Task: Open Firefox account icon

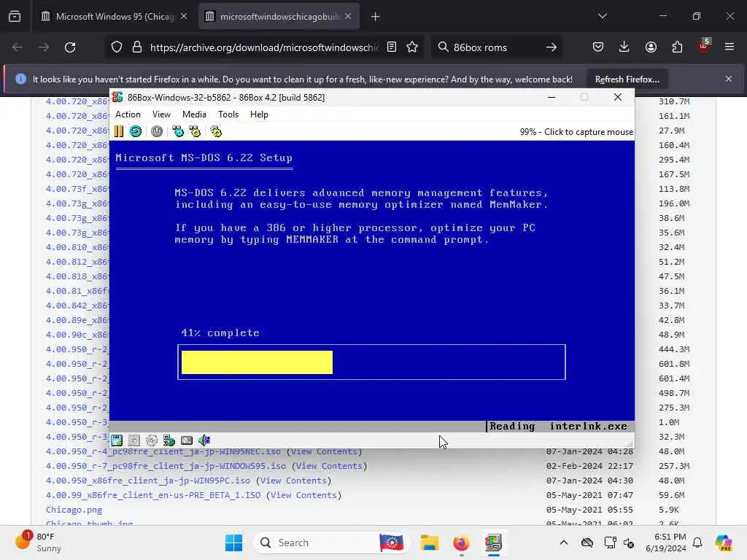Action: click(x=651, y=47)
